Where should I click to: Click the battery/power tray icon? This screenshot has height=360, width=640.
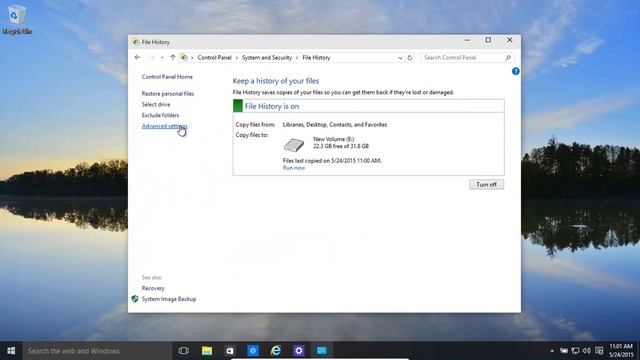tap(564, 351)
